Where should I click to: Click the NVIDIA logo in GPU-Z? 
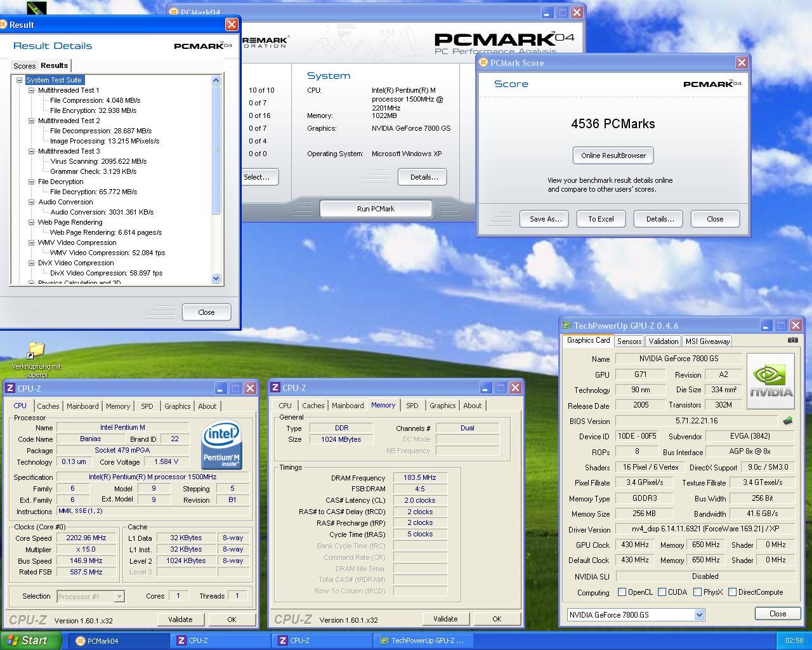[771, 381]
